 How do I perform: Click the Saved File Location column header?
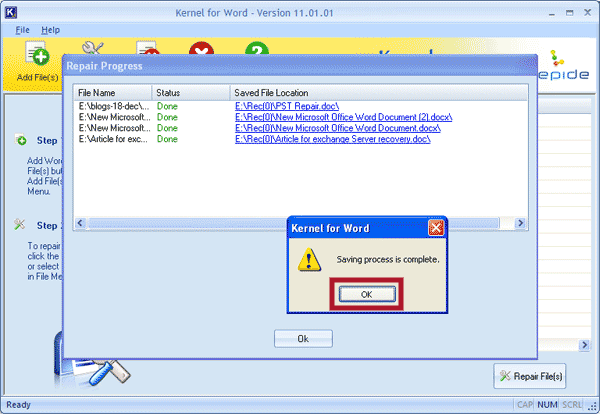tap(379, 93)
